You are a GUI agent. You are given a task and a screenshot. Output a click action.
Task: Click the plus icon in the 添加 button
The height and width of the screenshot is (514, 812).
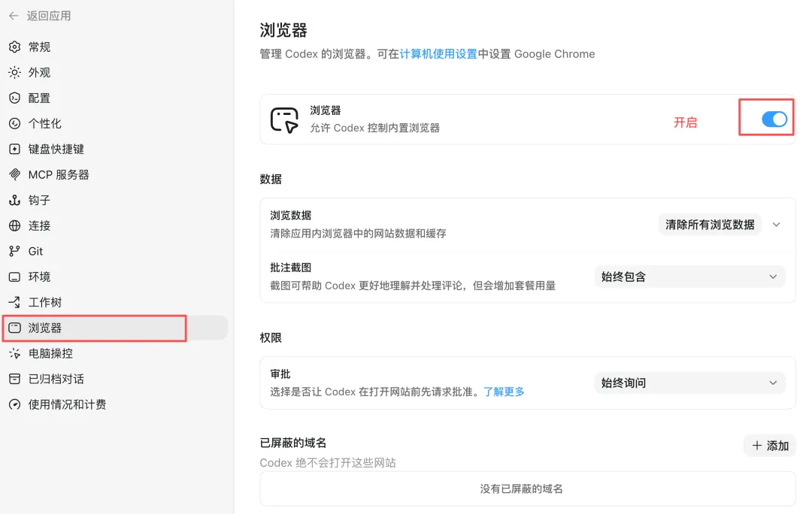click(757, 446)
